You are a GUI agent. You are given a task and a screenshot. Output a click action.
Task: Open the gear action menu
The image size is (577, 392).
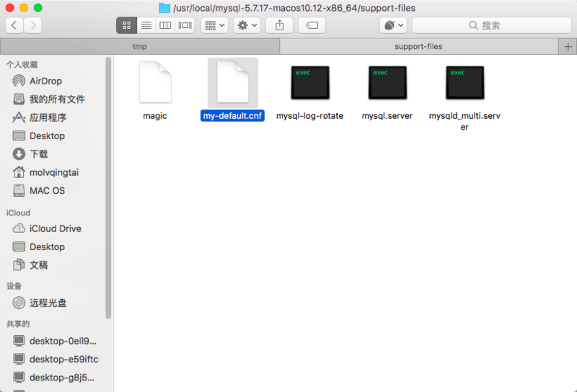click(247, 25)
